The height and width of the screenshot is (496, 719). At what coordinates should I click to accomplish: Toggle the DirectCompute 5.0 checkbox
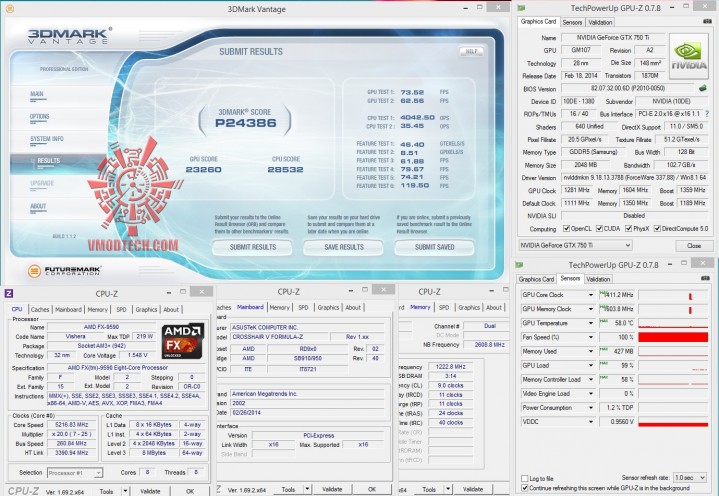tap(657, 228)
